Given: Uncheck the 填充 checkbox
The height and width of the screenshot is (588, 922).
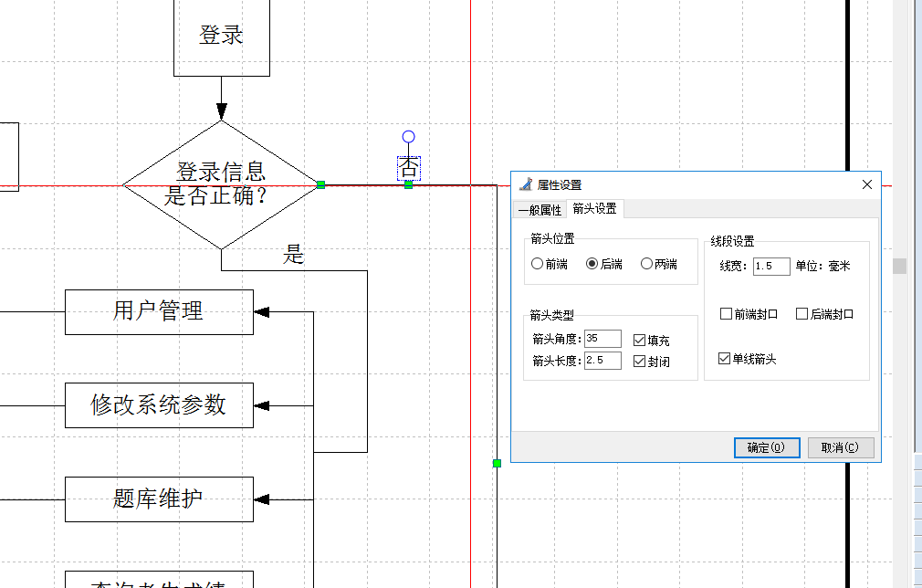Looking at the screenshot, I should (639, 340).
